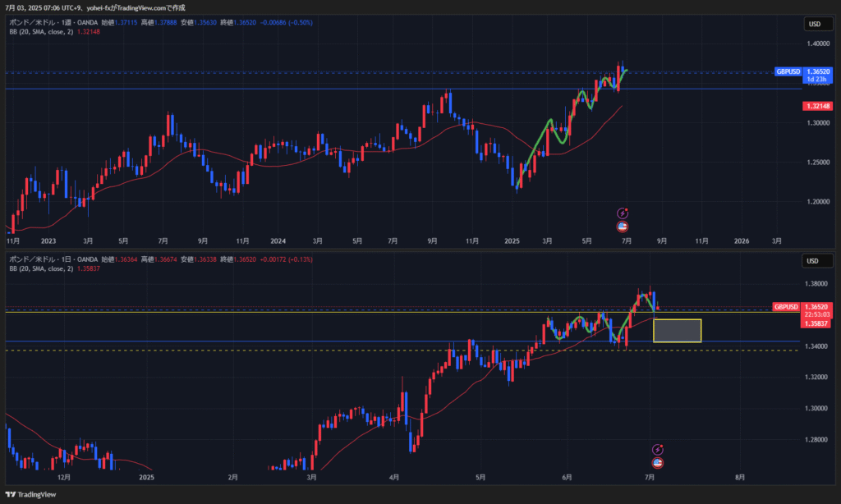This screenshot has height=504, width=841.
Task: Click the blue GBPUSD tag on the weekly price axis
Action: [788, 71]
